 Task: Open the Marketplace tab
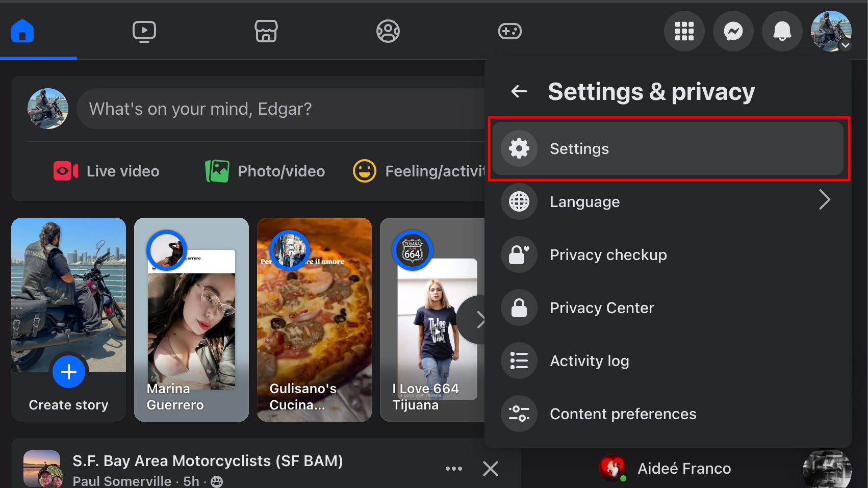[266, 31]
